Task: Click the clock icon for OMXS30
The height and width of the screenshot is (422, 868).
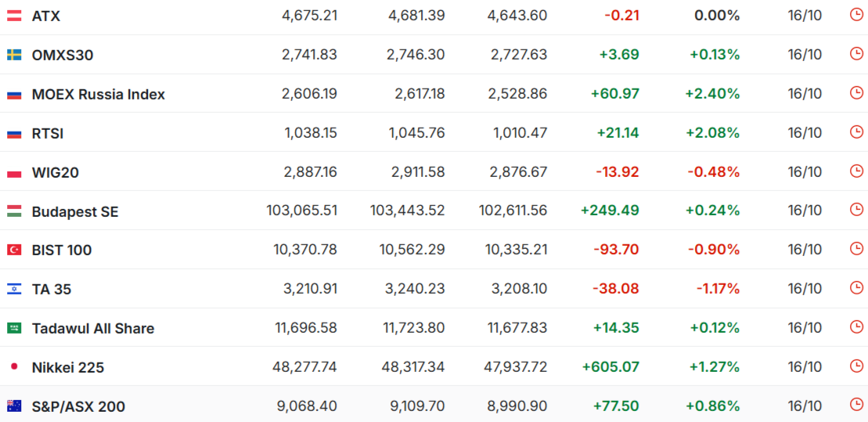Action: point(856,54)
